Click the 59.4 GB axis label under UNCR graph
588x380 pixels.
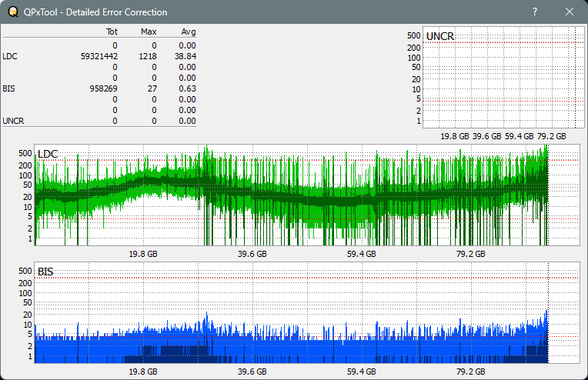(x=519, y=136)
